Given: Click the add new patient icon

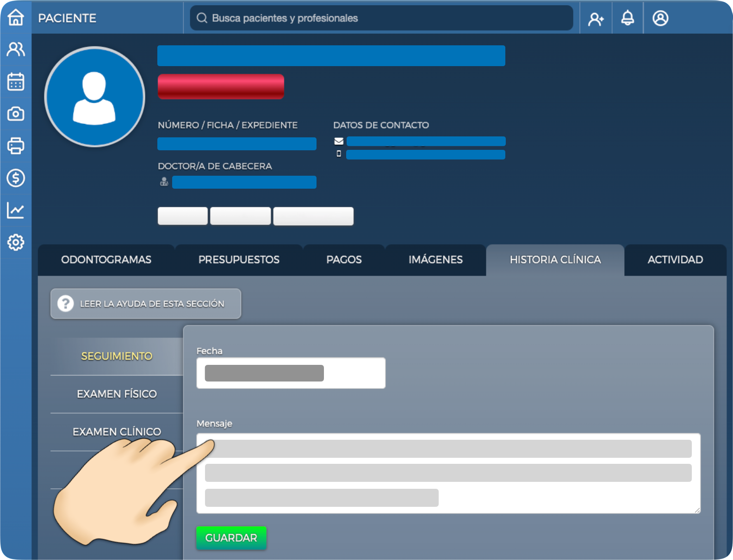Looking at the screenshot, I should click(x=596, y=18).
